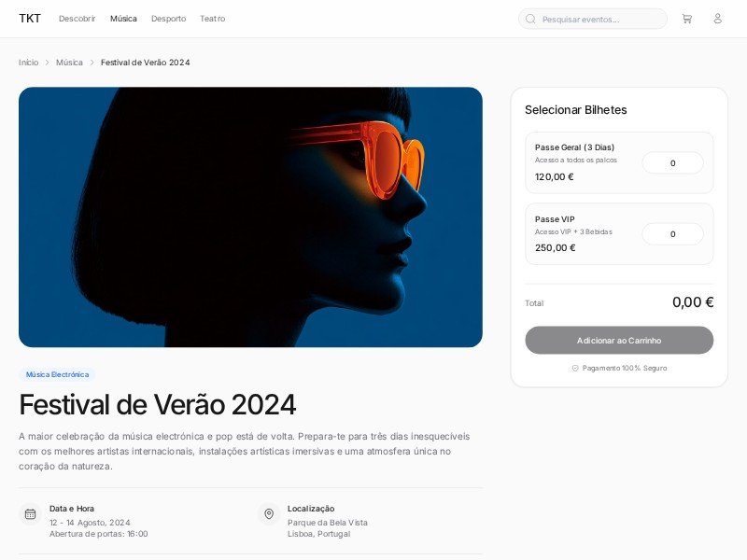Screen dimensions: 747x560
Task: Set quantity for Passe VIP
Action: pos(672,234)
